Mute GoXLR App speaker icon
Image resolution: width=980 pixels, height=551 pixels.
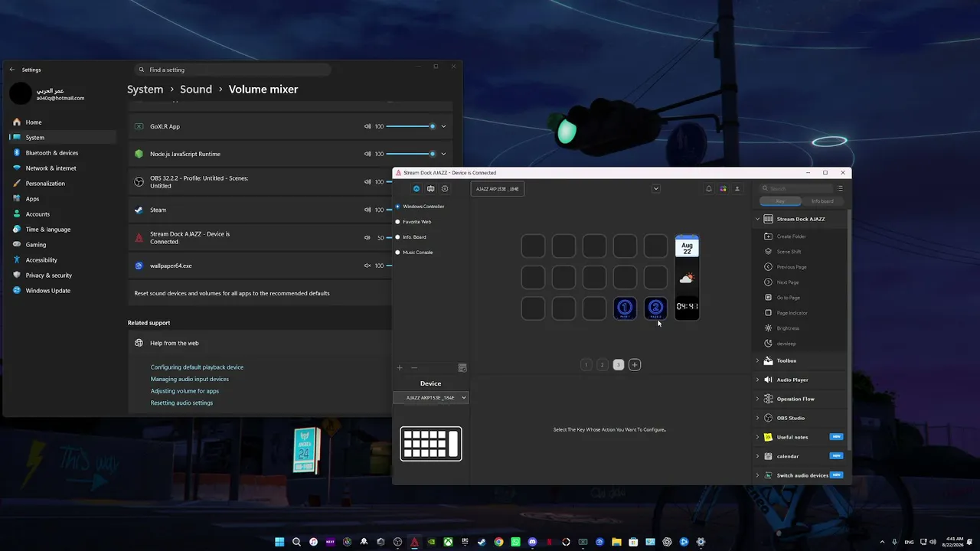367,126
